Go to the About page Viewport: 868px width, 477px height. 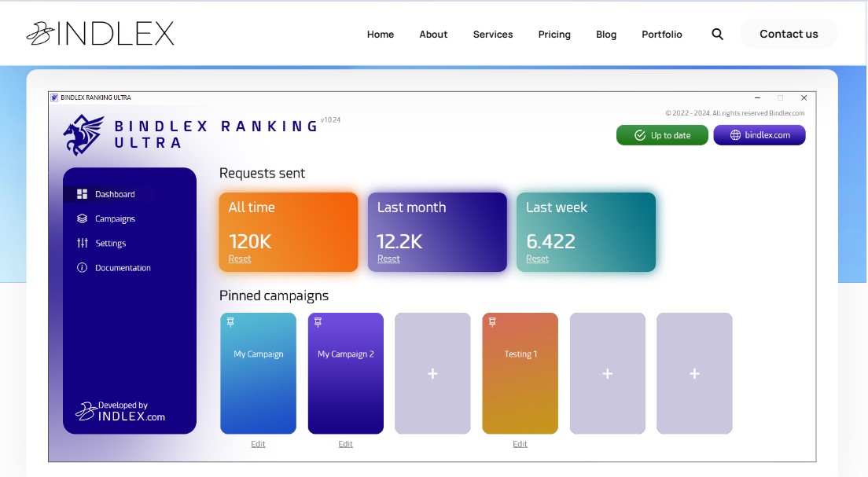click(433, 35)
